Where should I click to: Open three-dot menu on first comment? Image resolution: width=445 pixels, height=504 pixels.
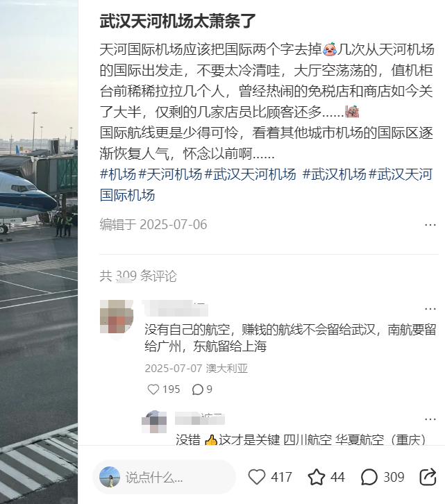click(430, 309)
